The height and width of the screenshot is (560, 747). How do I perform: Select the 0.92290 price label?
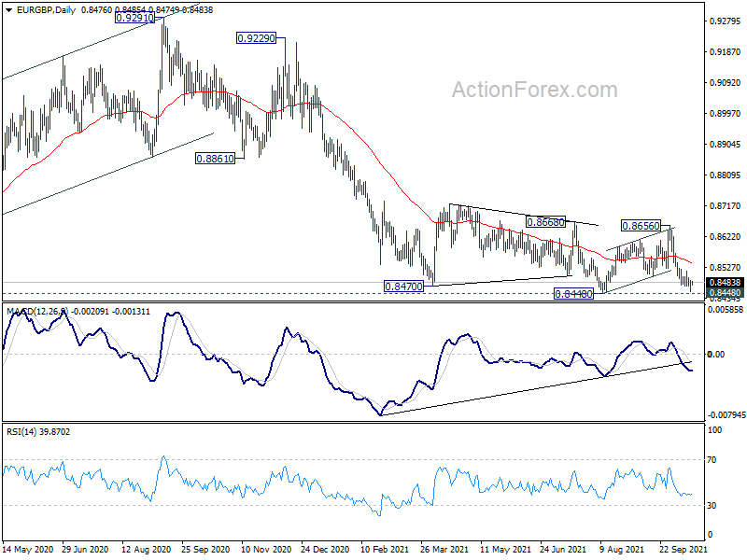(x=256, y=38)
